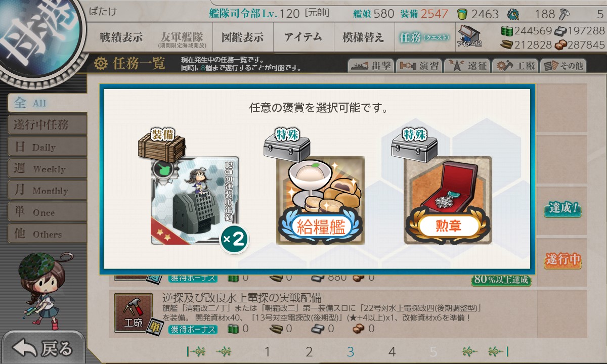Viewport: 607px width, 364px height.
Task: Filter quests by 遠征 expedition tab
Action: [x=467, y=66]
